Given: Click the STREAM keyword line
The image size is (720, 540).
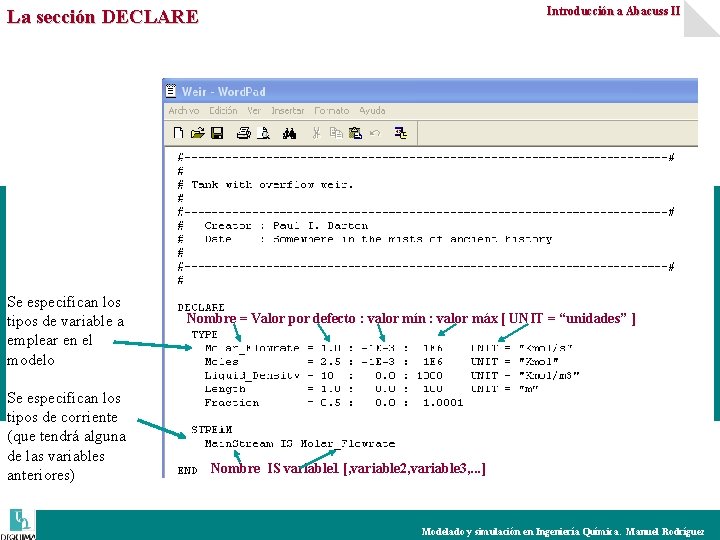Looking at the screenshot, I should tap(212, 430).
